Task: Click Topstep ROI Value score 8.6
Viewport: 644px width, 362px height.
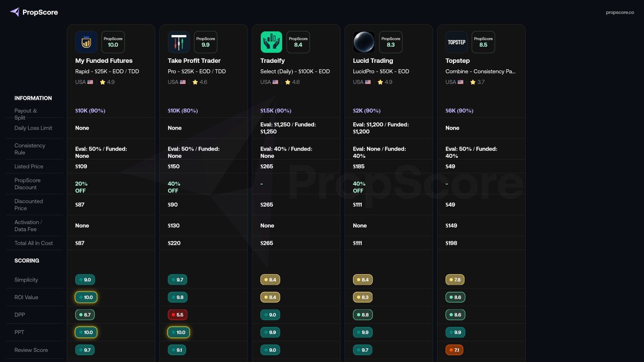Action: tap(456, 297)
